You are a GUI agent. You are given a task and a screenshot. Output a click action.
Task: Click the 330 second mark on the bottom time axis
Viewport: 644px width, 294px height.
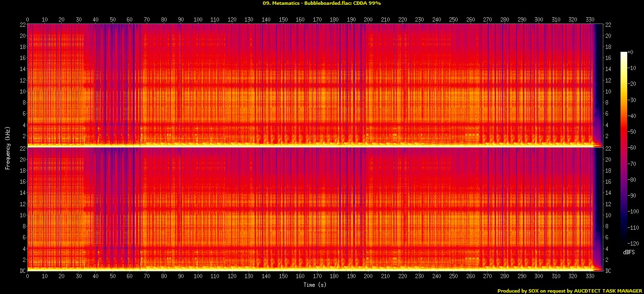click(x=590, y=277)
